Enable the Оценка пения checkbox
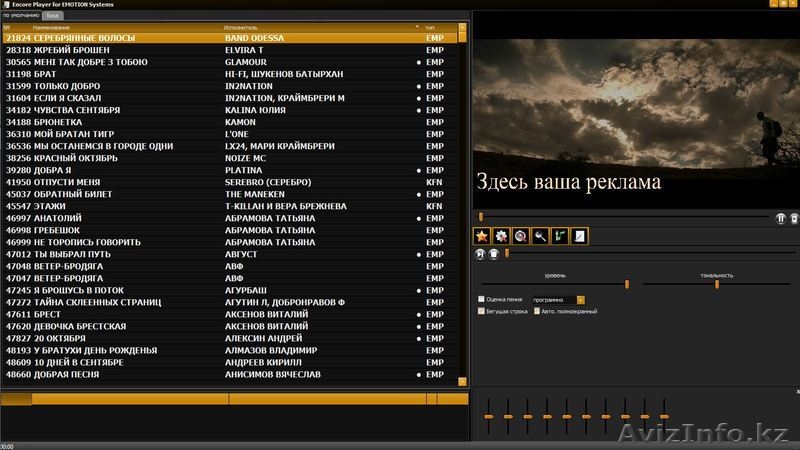Image resolution: width=800 pixels, height=450 pixels. (482, 299)
